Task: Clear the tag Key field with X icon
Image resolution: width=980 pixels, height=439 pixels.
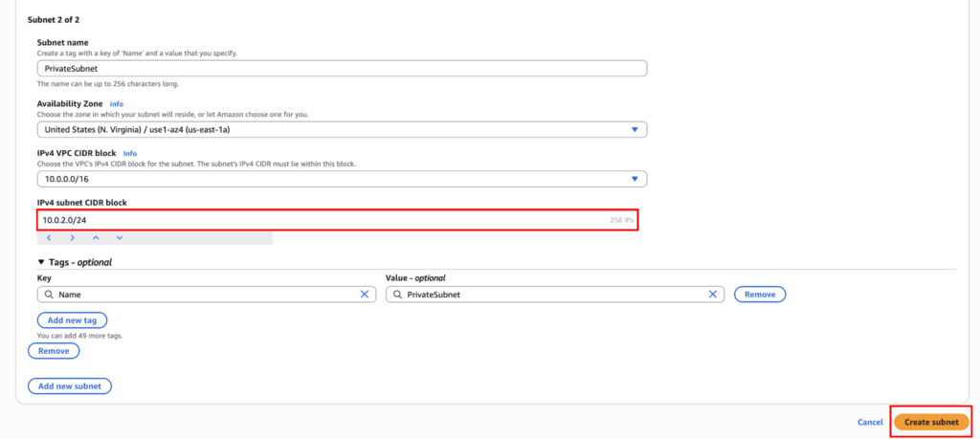Action: coord(365,295)
